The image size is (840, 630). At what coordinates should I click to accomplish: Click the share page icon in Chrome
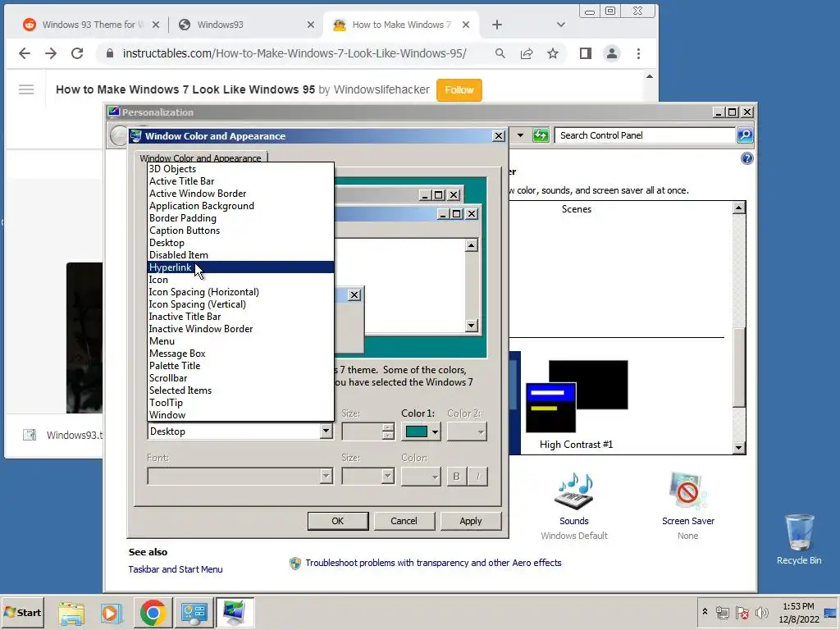tap(527, 53)
